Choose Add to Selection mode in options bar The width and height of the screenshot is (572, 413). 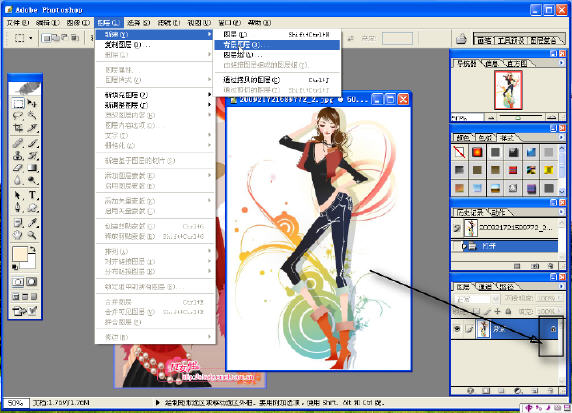55,38
